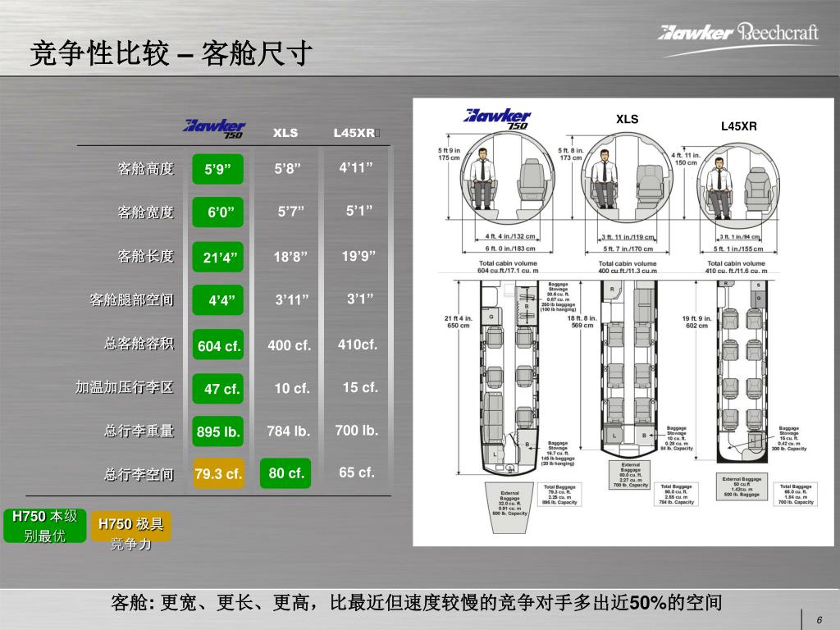Click the green 6'0" cell
The width and height of the screenshot is (840, 630).
point(218,212)
